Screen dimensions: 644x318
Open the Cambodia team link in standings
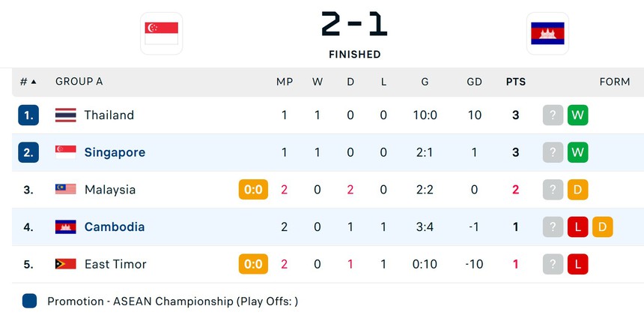pyautogui.click(x=115, y=226)
